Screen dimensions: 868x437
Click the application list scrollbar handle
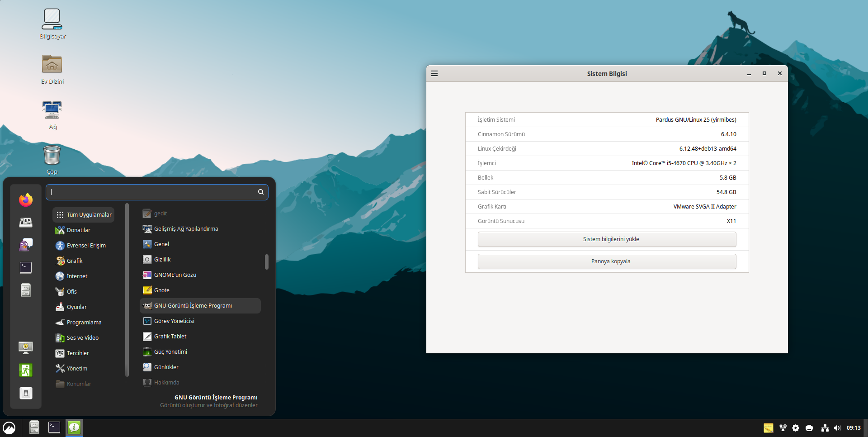click(267, 261)
